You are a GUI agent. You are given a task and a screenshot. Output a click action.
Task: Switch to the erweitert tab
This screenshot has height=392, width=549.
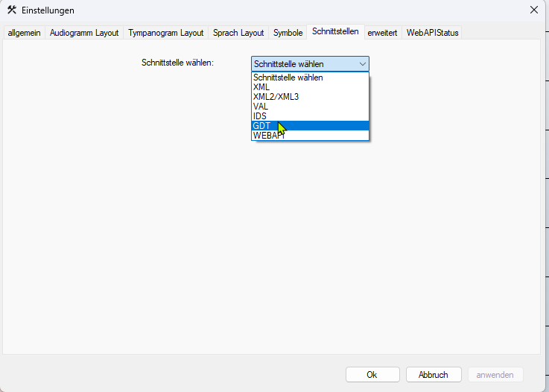point(383,33)
